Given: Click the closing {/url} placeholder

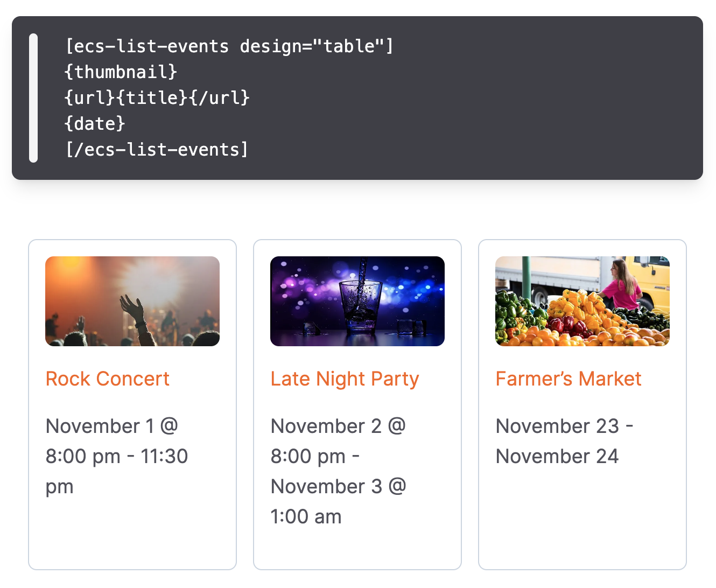Looking at the screenshot, I should click(x=220, y=98).
